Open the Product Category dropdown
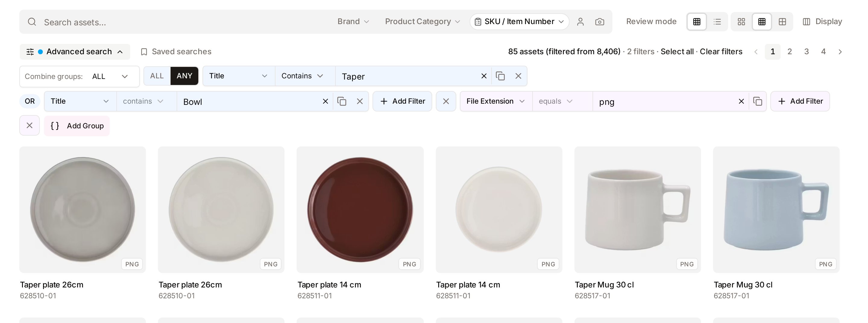868x323 pixels. 423,22
